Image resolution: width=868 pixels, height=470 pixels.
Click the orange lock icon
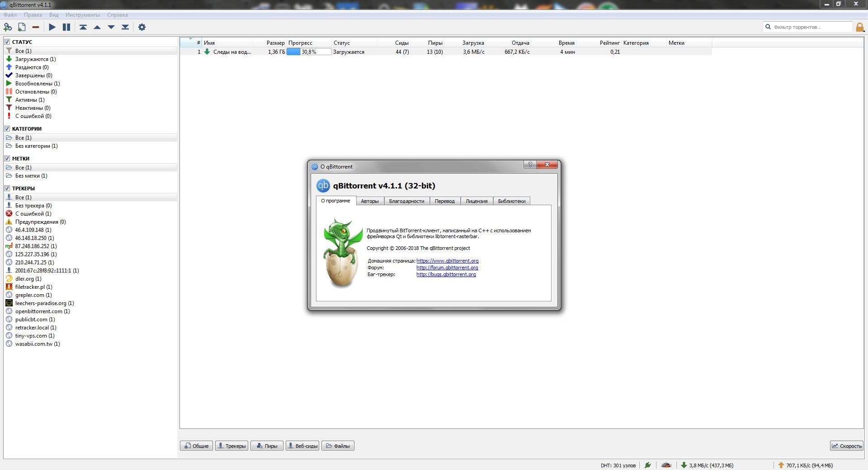point(860,27)
